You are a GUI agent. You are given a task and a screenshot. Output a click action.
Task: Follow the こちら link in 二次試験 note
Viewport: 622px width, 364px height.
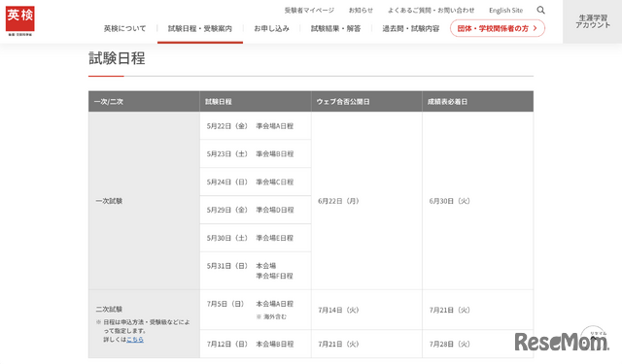pos(135,340)
